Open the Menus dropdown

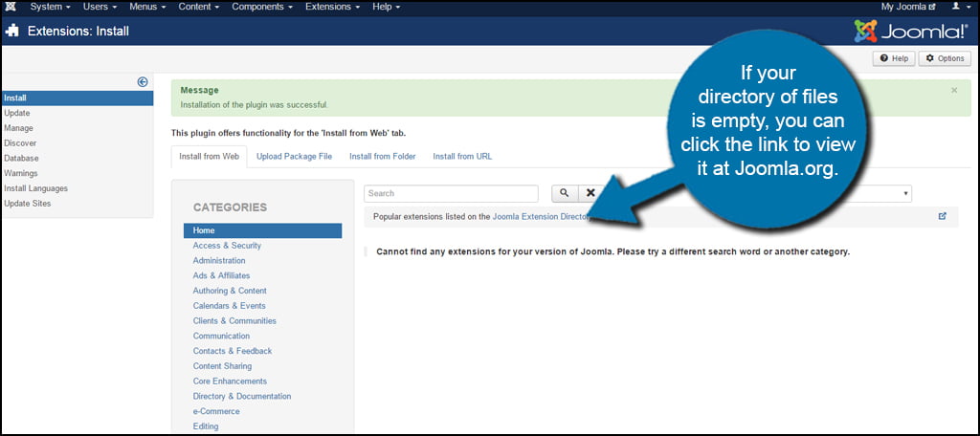[147, 7]
